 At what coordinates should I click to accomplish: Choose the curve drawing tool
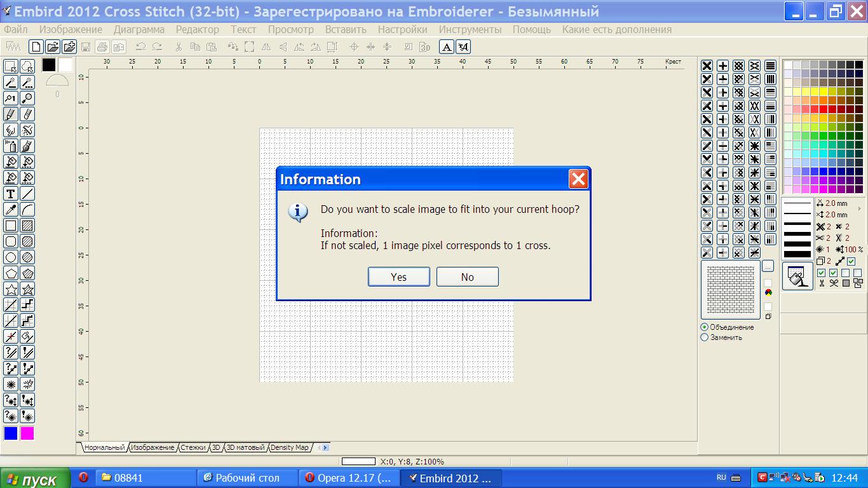[27, 210]
